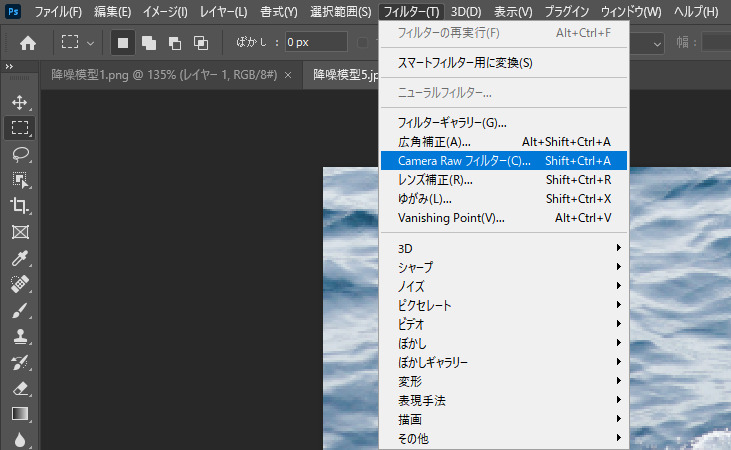The height and width of the screenshot is (450, 731).
Task: Click the Home icon in options bar
Action: 28,43
